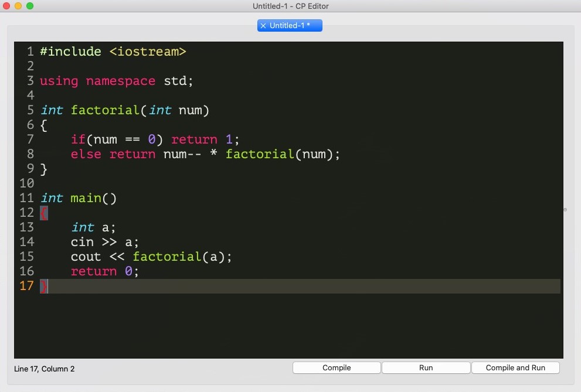Close the Untitled-1 tab with its x icon
The height and width of the screenshot is (392, 581).
(x=263, y=26)
